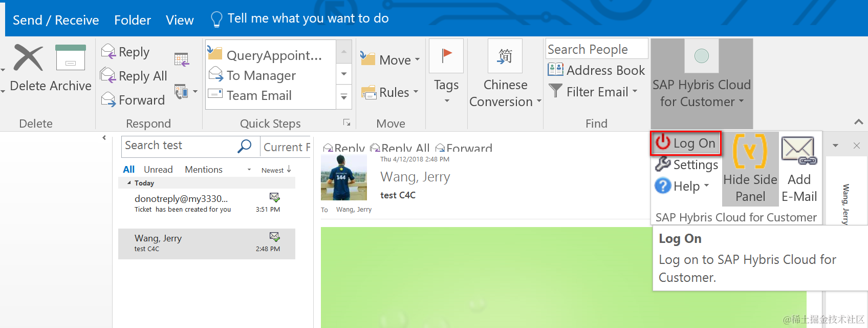Reply to the selected message

point(125,52)
